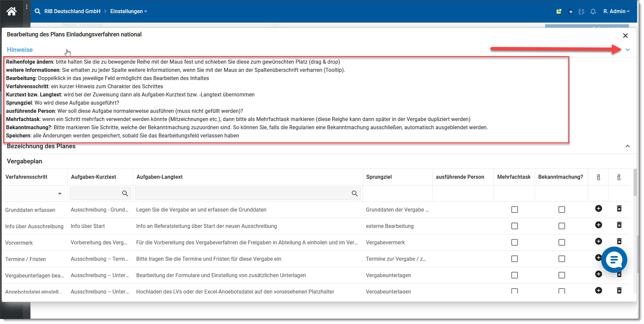This screenshot has height=324, width=644.
Task: Delete the Grunddaten erfassen row
Action: tap(619, 209)
